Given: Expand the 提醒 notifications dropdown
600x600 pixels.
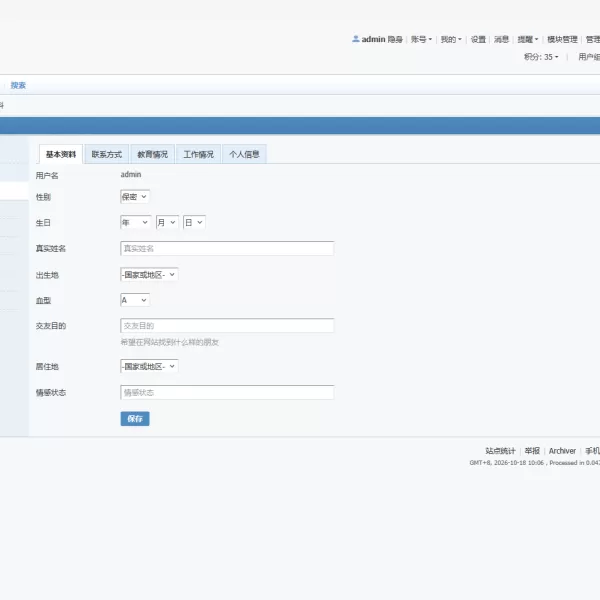Looking at the screenshot, I should 528,39.
